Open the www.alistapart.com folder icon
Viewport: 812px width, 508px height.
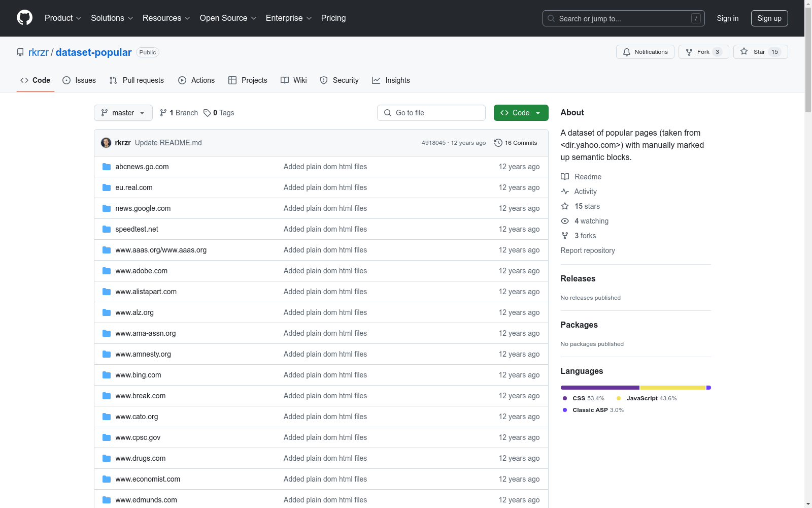(107, 292)
